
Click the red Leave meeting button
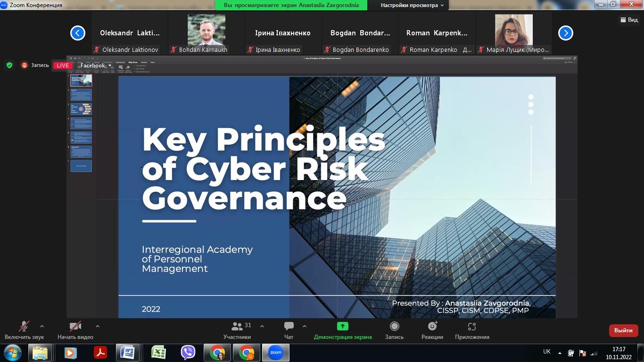click(x=623, y=330)
